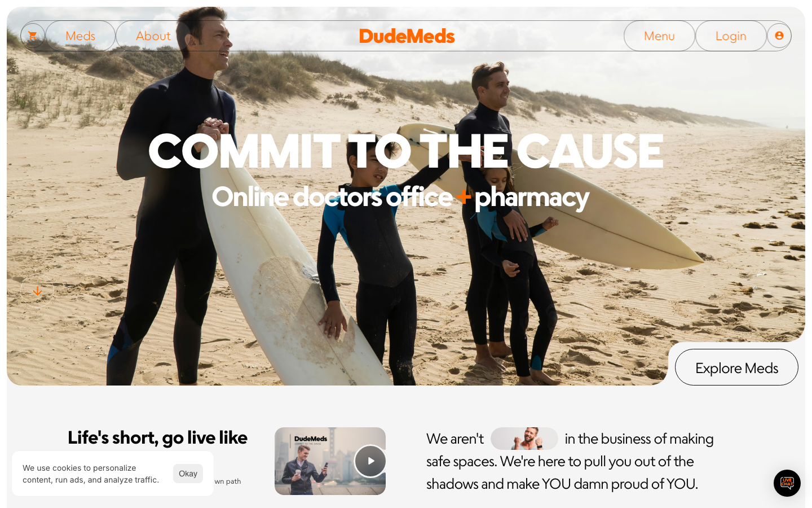Play the DudeMeds promo video

coord(370,461)
